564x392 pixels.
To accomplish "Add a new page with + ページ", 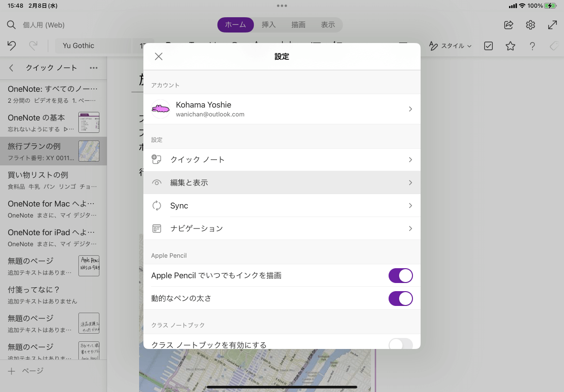I will pos(26,371).
